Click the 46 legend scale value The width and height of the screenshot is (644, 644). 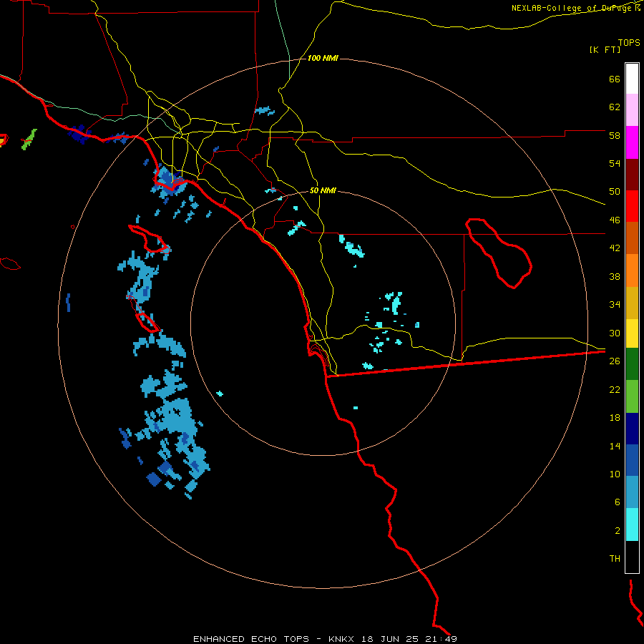point(615,220)
